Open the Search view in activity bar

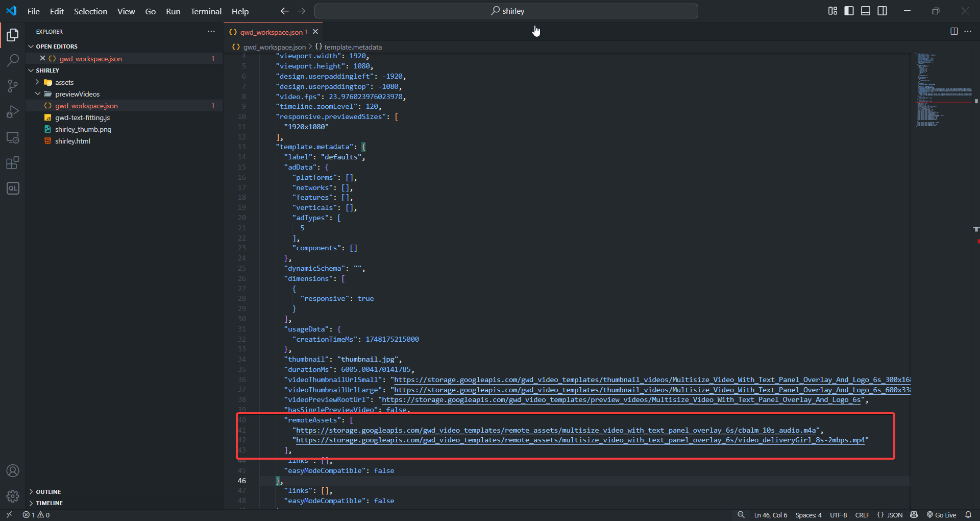click(x=13, y=60)
